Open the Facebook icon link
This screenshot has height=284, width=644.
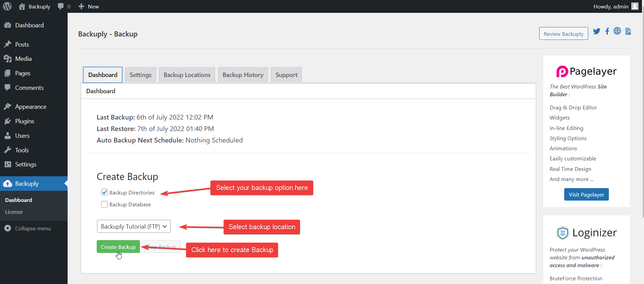(607, 31)
